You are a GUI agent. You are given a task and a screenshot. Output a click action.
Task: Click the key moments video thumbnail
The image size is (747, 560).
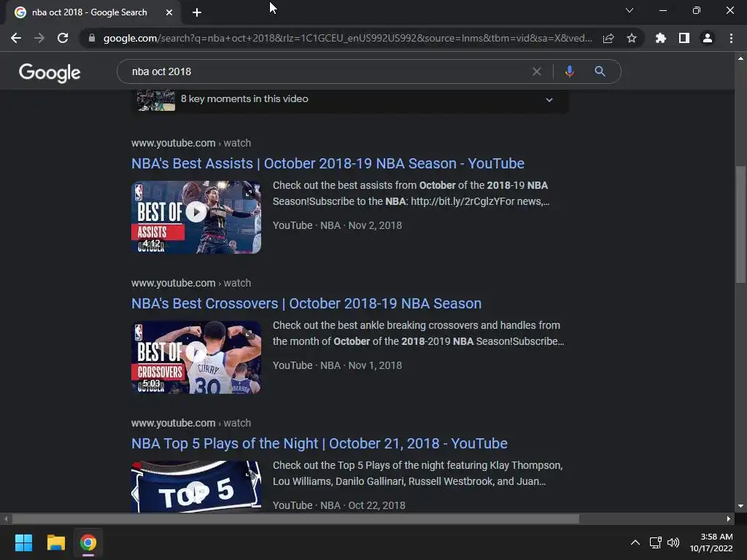156,101
